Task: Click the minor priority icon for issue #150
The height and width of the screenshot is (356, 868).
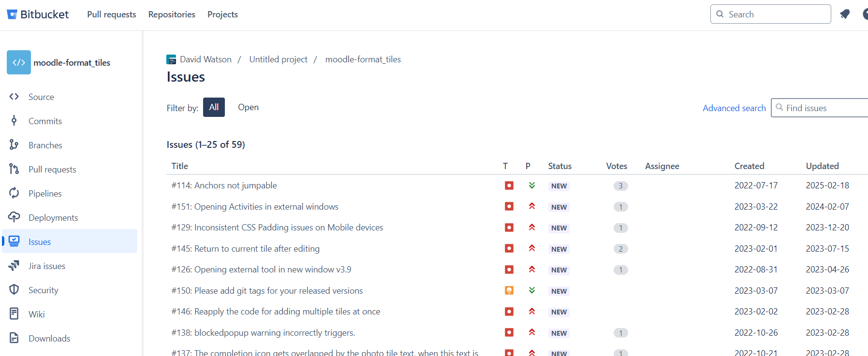Action: (x=532, y=290)
